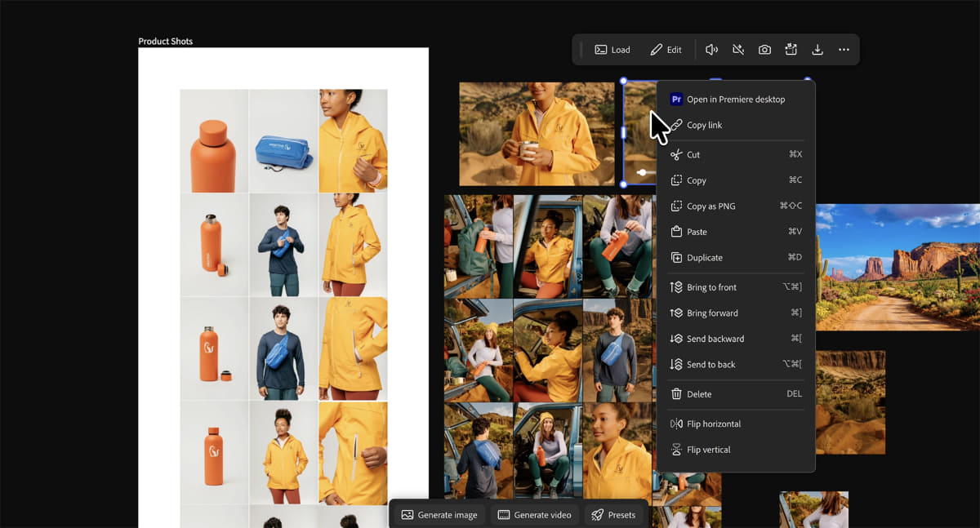Click the Load button in toolbar
This screenshot has width=980, height=528.
click(x=612, y=50)
